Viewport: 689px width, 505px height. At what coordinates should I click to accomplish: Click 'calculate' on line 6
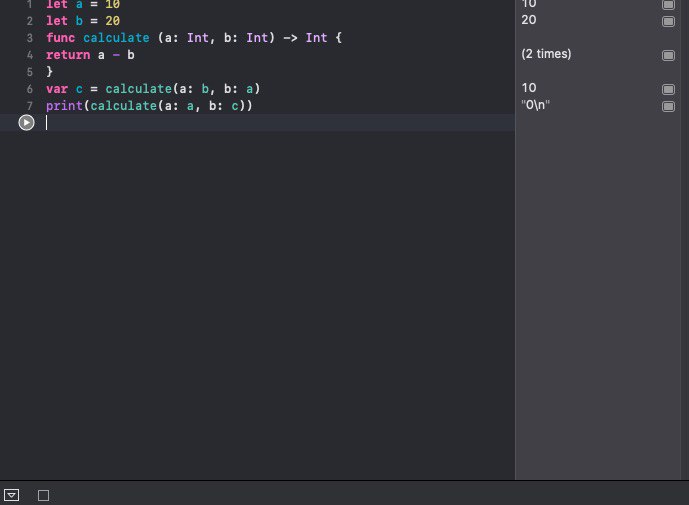point(138,89)
